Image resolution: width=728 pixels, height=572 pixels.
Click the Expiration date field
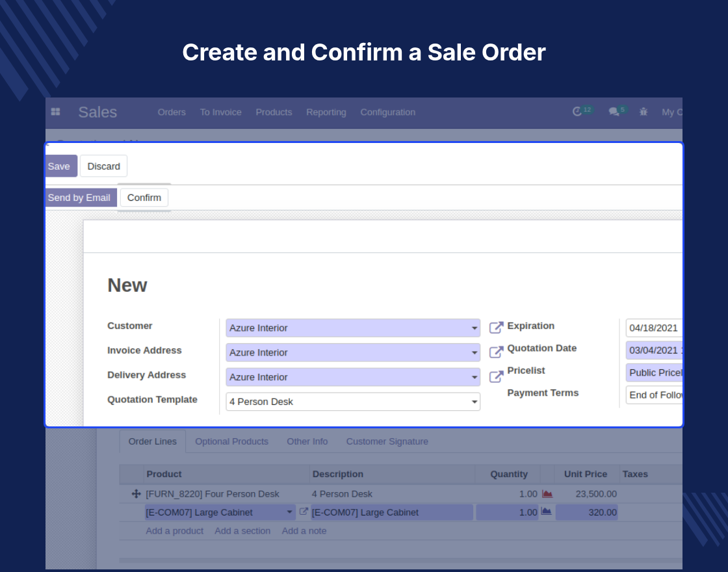[x=654, y=328]
